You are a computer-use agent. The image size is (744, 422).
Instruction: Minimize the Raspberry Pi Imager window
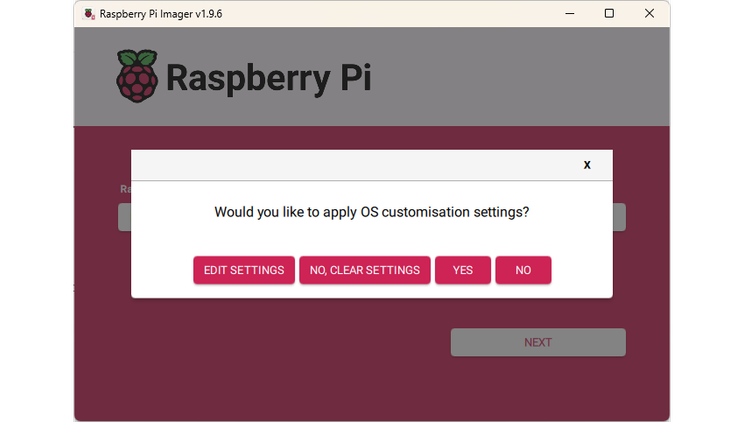point(570,13)
